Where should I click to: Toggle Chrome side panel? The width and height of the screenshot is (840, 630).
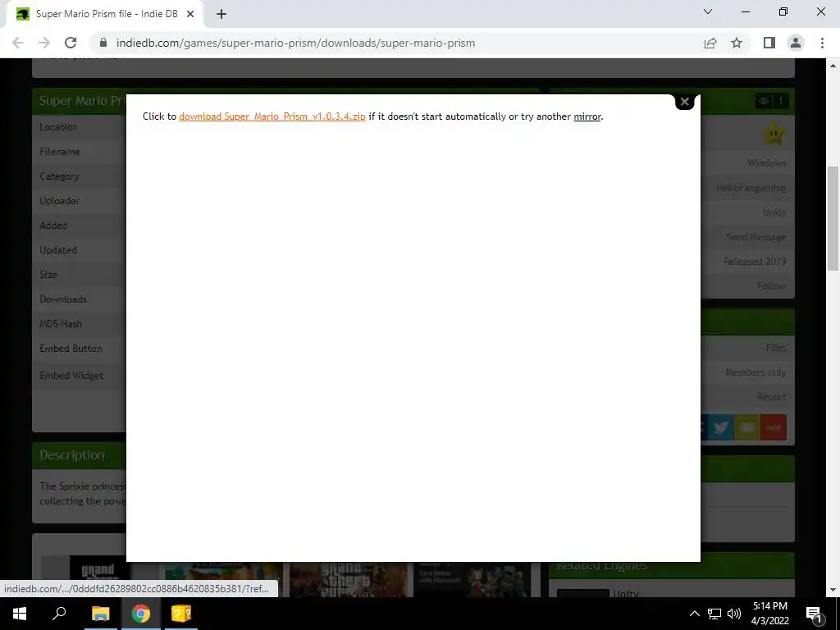point(769,43)
